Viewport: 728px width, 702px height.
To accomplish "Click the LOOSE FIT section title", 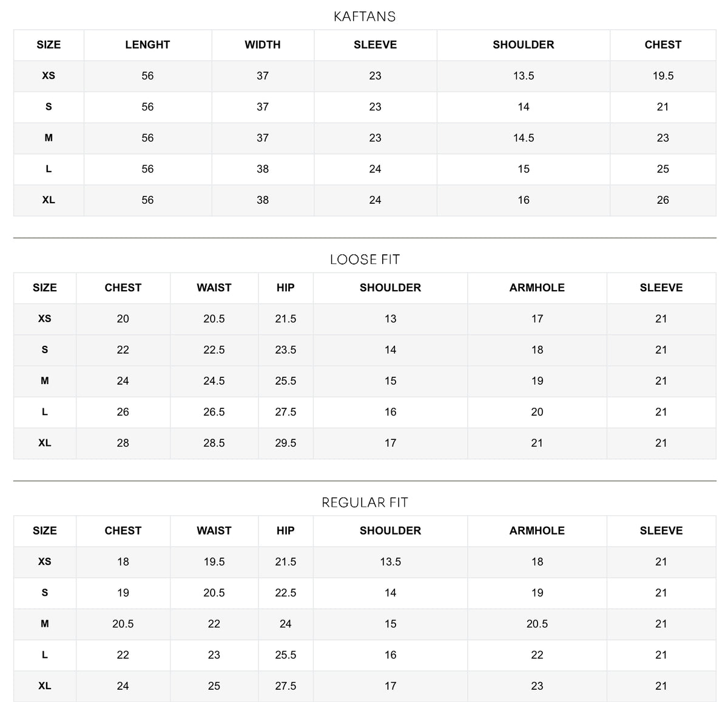I will tap(365, 260).
